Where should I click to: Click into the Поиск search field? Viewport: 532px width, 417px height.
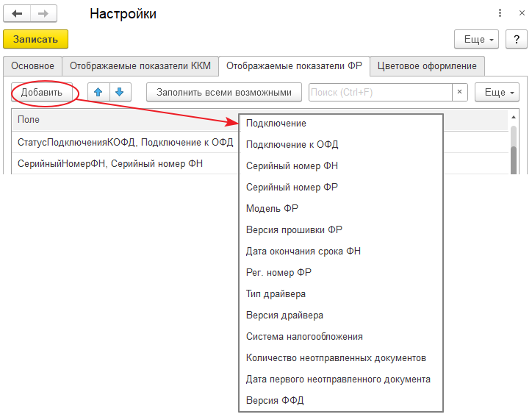(379, 92)
